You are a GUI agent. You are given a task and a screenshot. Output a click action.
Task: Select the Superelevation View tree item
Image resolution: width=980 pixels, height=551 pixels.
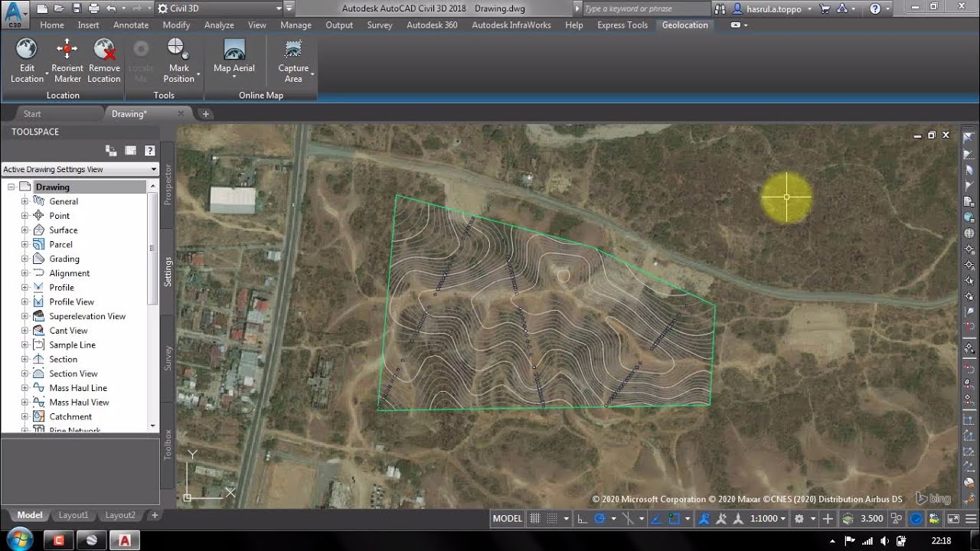click(x=87, y=316)
